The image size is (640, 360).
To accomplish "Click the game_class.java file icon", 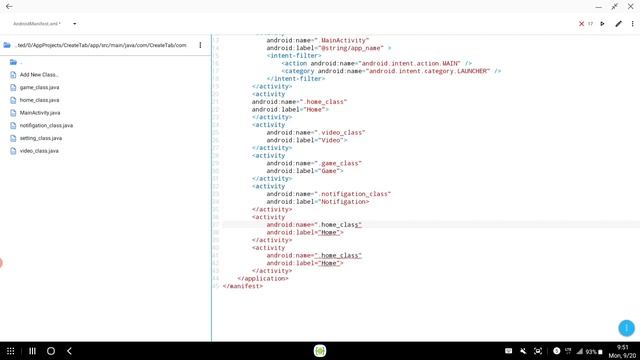I will point(13,87).
